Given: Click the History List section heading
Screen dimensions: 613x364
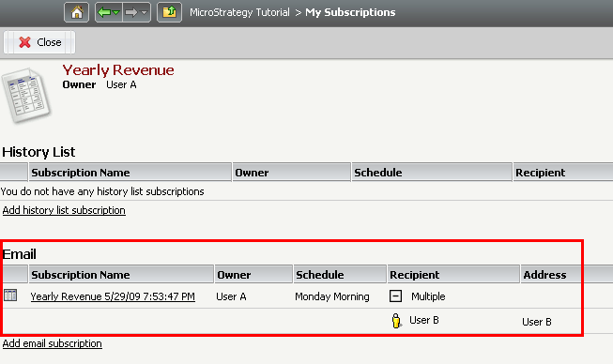Looking at the screenshot, I should click(38, 152).
